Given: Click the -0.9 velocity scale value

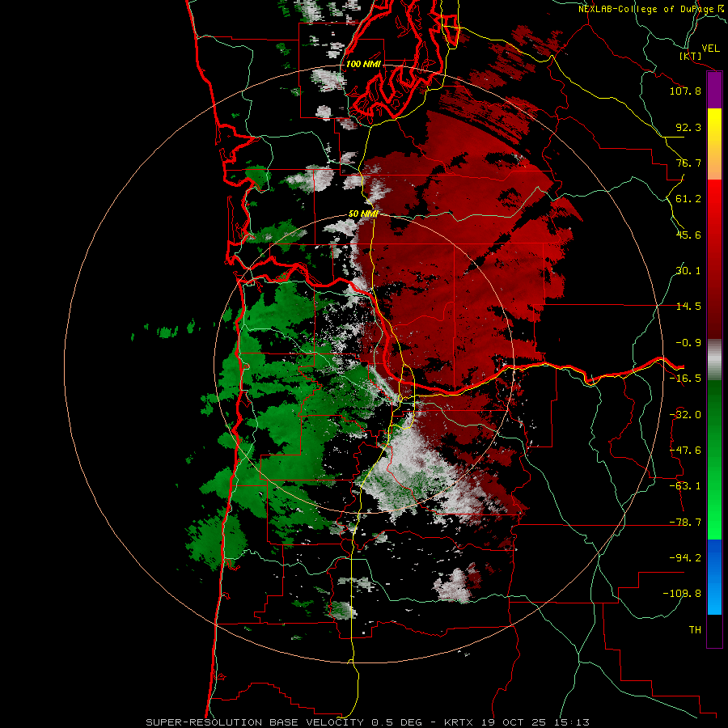Looking at the screenshot, I should click(688, 343).
